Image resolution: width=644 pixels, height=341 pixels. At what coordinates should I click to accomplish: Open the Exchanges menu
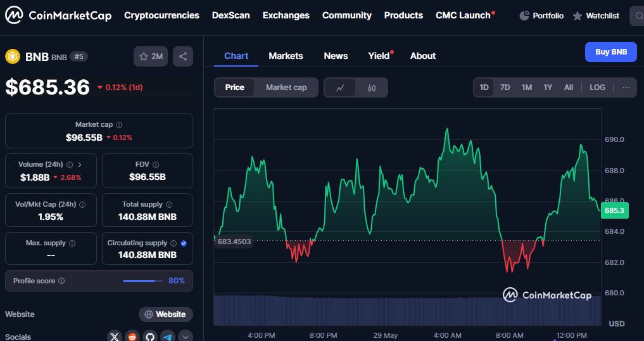[x=286, y=15]
